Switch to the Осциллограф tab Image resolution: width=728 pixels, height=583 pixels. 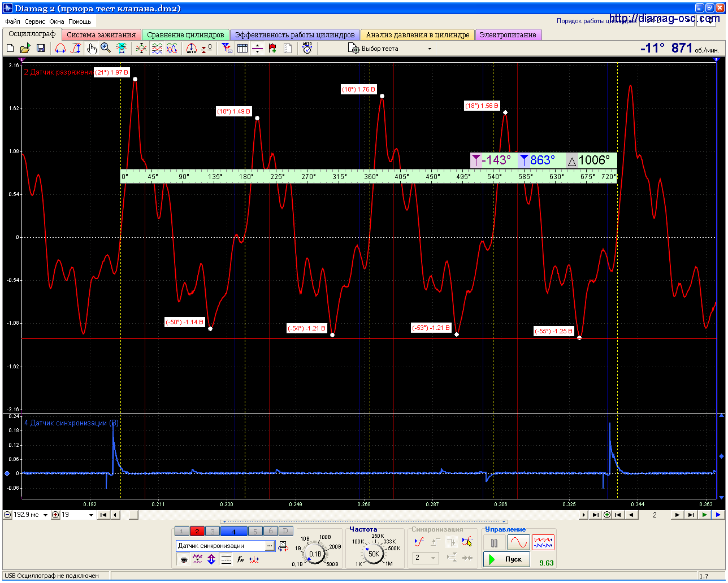coord(32,34)
